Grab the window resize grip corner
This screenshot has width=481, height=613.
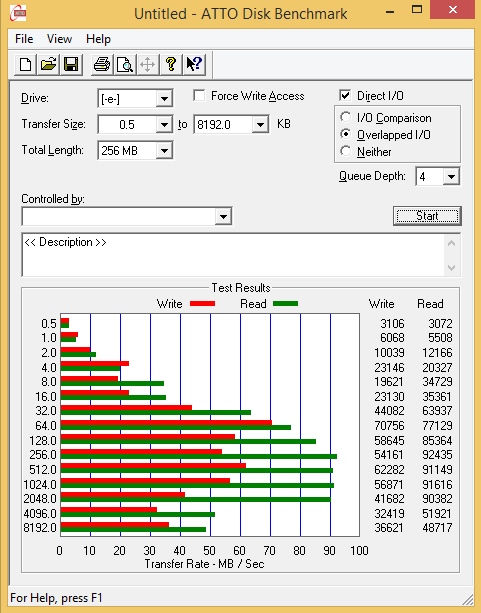click(468, 600)
